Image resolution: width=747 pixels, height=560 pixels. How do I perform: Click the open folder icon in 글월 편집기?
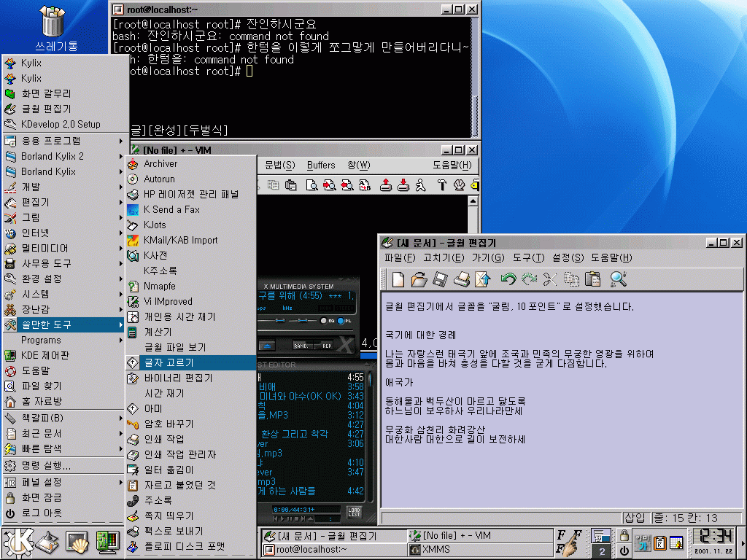419,279
